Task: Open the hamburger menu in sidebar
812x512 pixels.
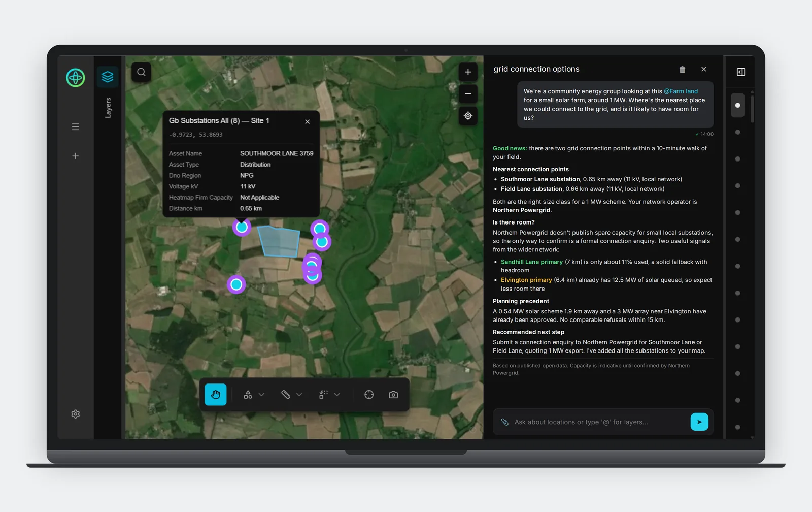Action: point(76,127)
